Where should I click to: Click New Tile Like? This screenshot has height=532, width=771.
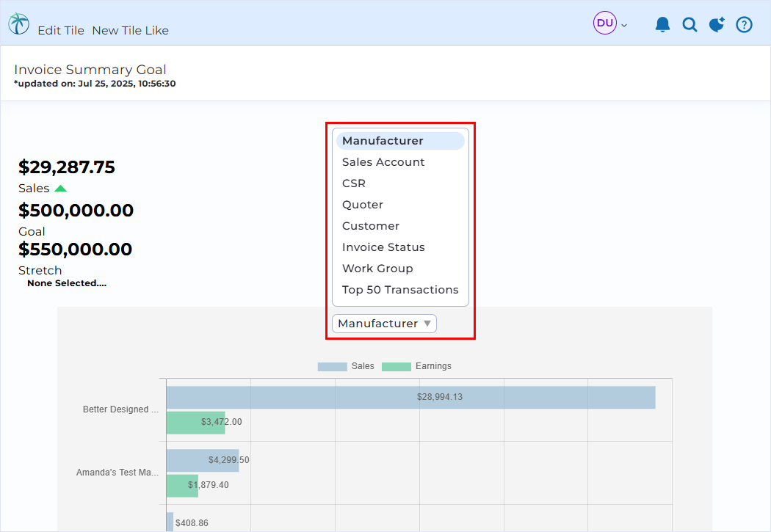(130, 31)
